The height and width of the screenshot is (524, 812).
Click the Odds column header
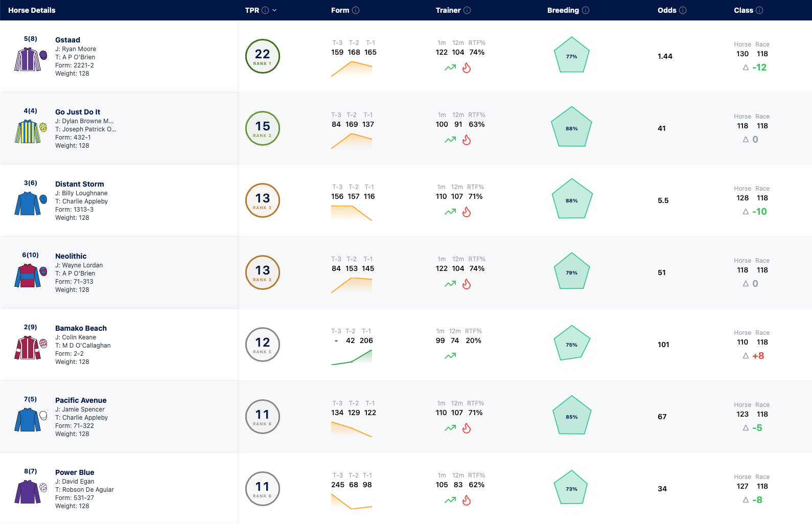tap(667, 10)
